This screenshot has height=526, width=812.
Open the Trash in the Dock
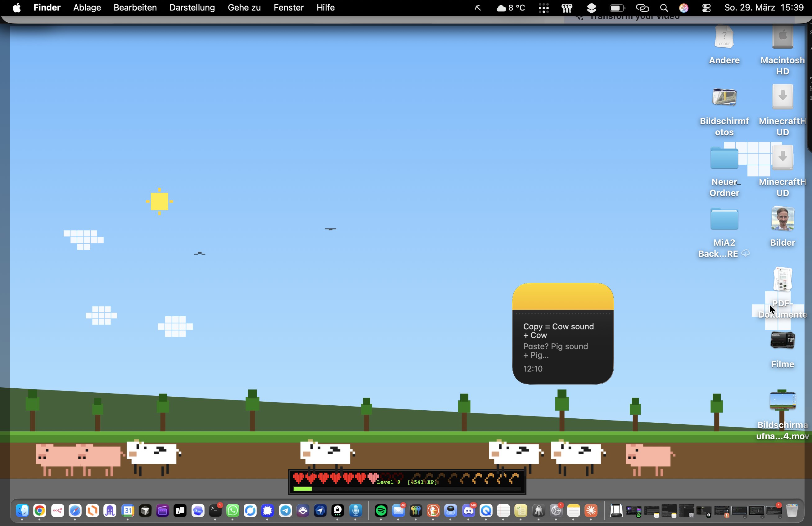pyautogui.click(x=792, y=511)
